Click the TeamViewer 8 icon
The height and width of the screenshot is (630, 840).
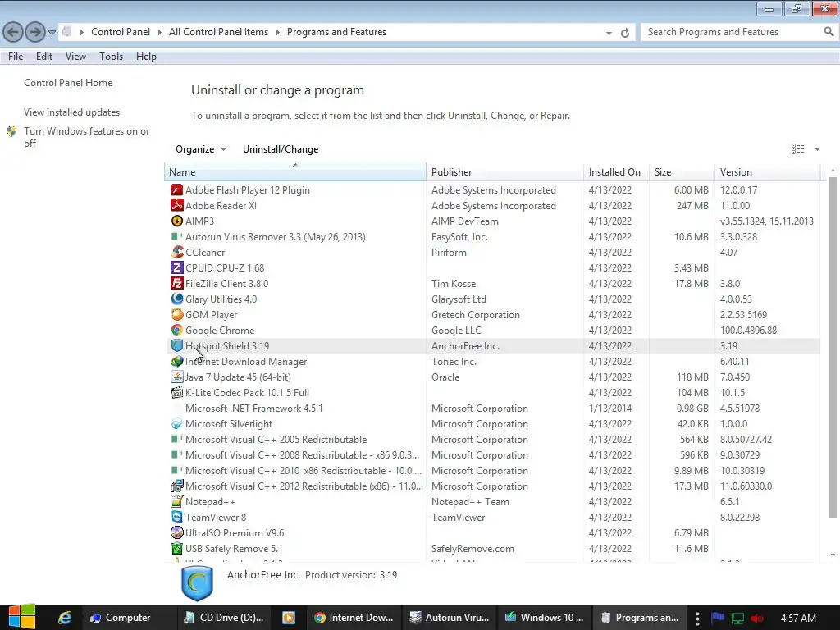[x=176, y=518]
